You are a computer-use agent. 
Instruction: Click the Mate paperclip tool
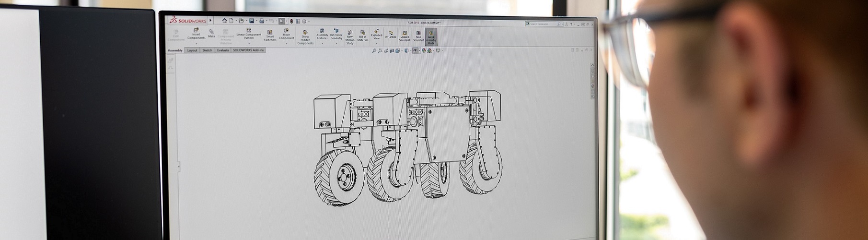point(211,34)
